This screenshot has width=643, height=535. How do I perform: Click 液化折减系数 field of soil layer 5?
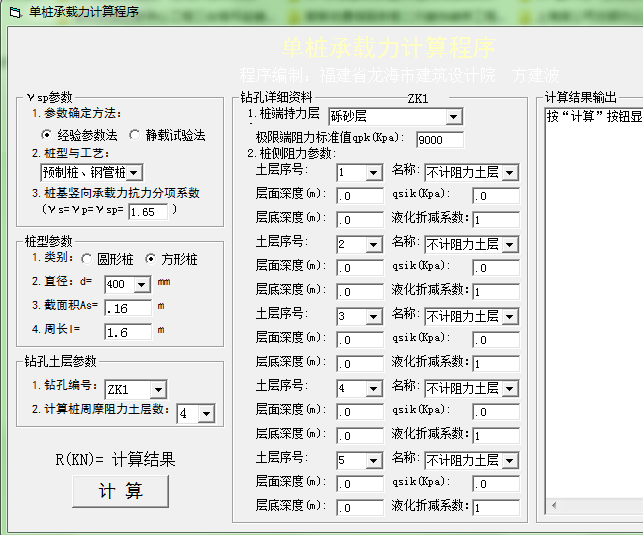tap(496, 508)
